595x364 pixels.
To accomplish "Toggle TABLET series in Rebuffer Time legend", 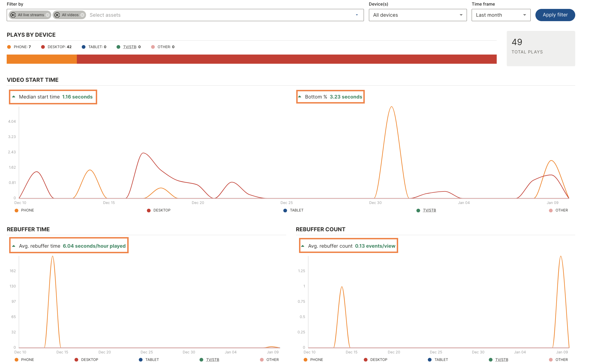I will point(149,360).
